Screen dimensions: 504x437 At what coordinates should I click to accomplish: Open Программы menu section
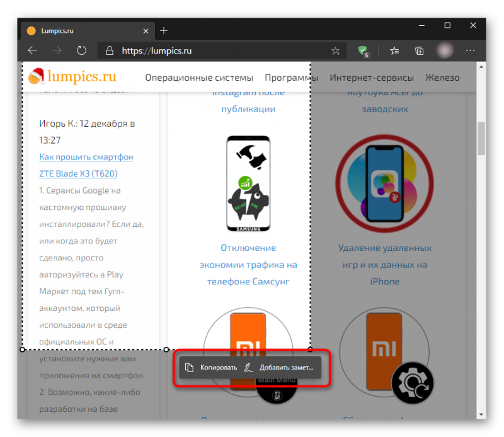[291, 78]
